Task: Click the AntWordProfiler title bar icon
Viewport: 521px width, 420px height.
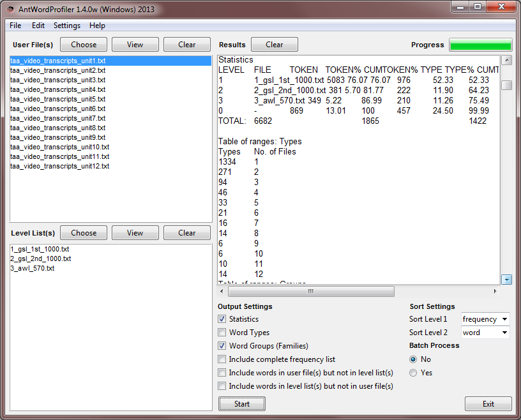Action: [x=10, y=10]
